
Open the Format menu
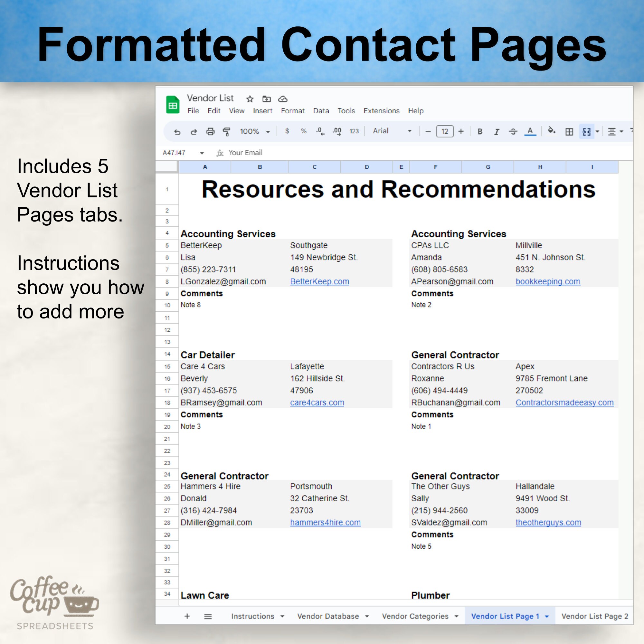292,111
